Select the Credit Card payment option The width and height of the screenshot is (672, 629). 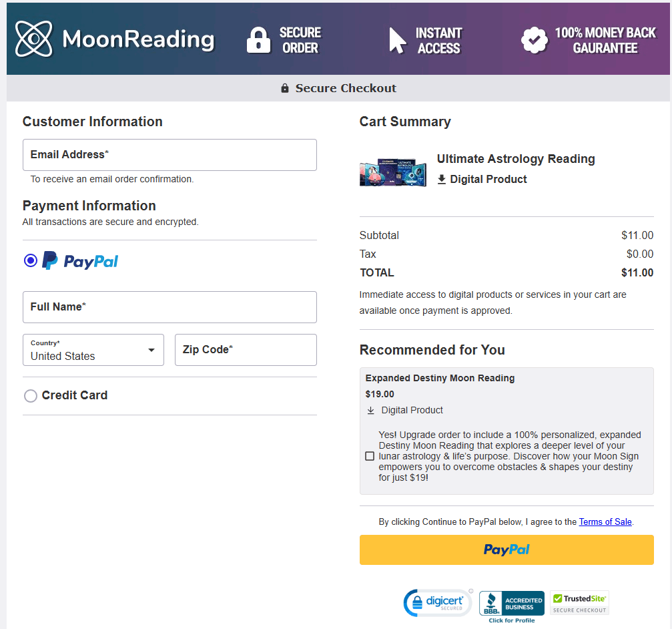(x=30, y=395)
